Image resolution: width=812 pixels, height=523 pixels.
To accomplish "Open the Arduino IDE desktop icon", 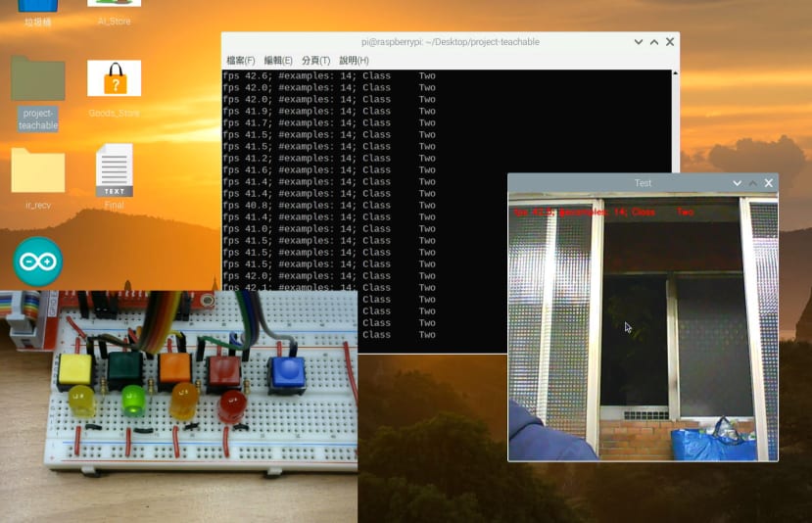I will [38, 261].
